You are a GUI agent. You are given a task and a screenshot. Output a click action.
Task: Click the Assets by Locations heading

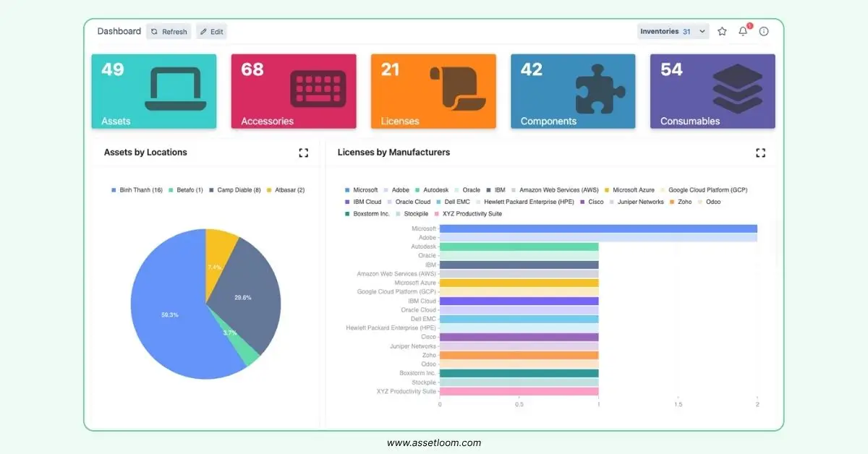(x=145, y=153)
